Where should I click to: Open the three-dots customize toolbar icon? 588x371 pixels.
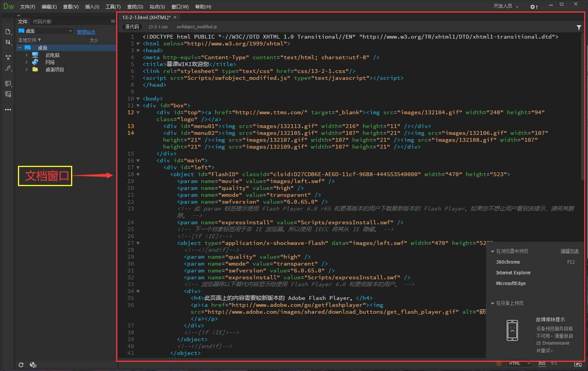click(x=8, y=110)
